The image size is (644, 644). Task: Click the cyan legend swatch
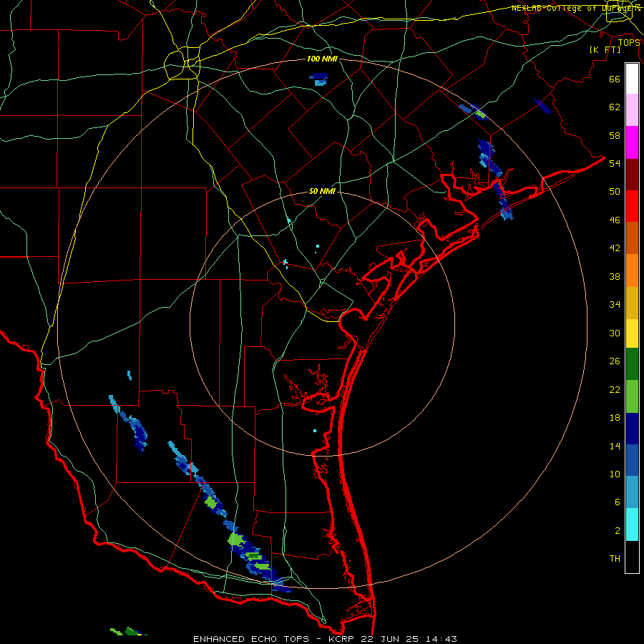pyautogui.click(x=632, y=525)
